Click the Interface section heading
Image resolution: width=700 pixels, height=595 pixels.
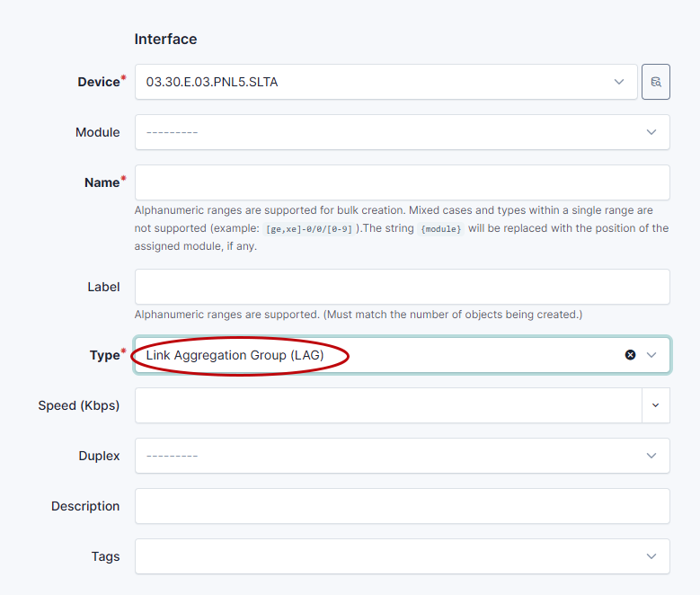click(x=165, y=40)
